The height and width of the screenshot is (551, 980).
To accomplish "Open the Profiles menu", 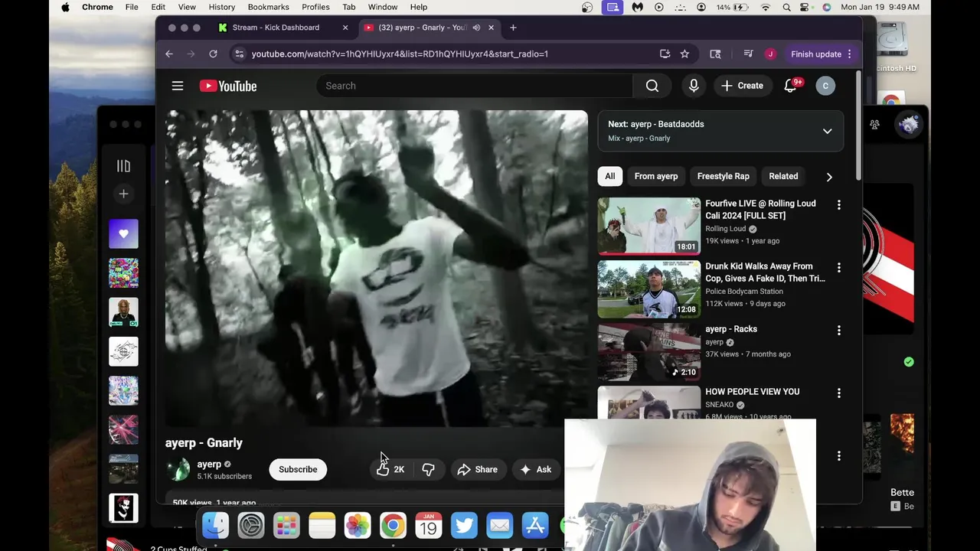I will click(x=315, y=7).
